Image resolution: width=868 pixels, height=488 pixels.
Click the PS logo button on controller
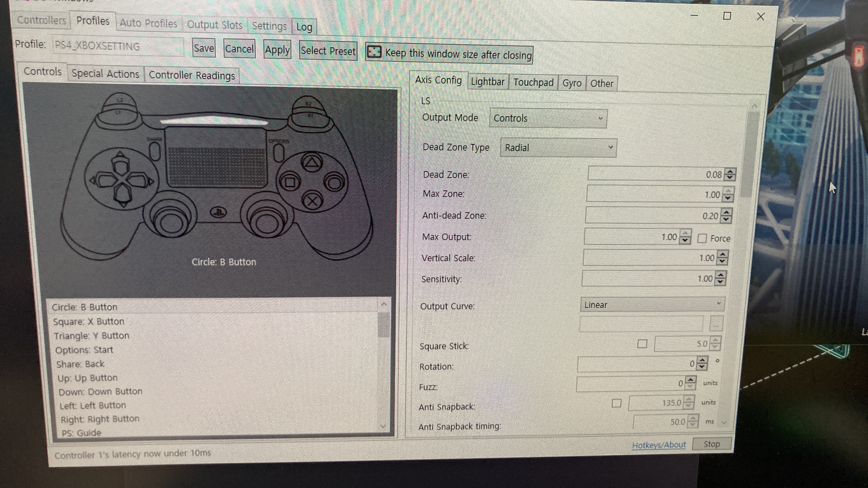pos(218,212)
